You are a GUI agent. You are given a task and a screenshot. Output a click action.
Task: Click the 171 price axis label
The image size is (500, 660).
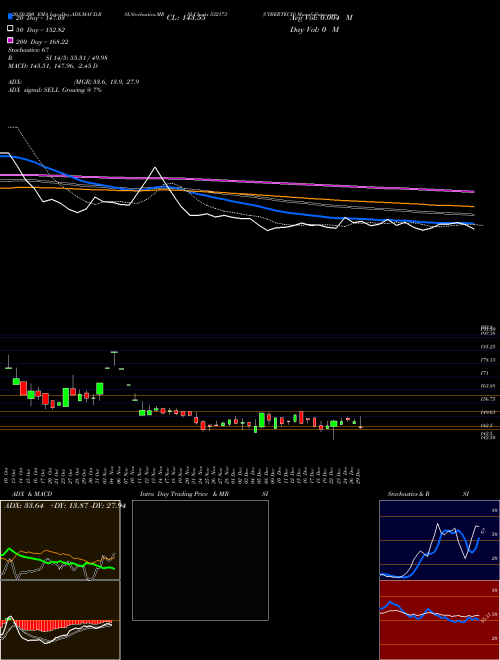coord(484,373)
